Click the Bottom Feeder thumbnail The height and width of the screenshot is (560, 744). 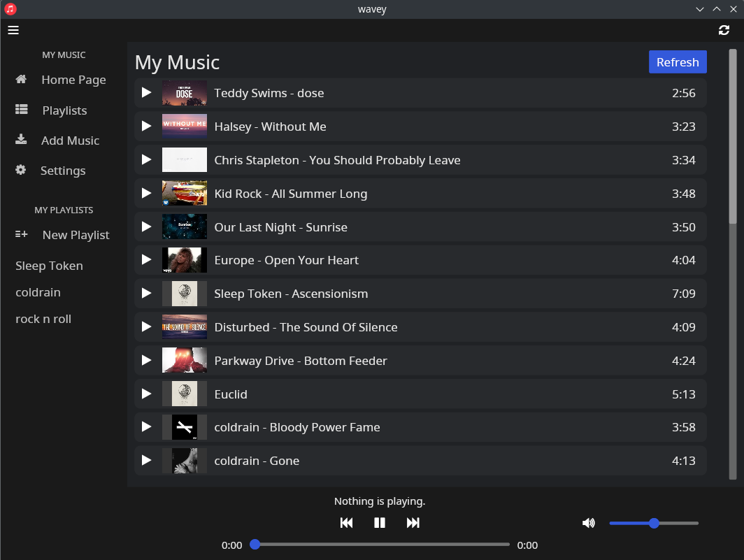185,361
